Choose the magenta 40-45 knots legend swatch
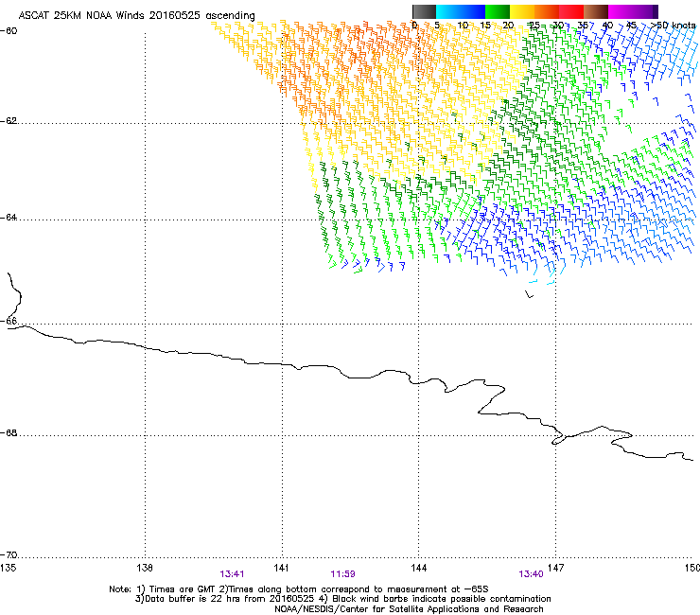The height and width of the screenshot is (615, 700). pyautogui.click(x=621, y=11)
